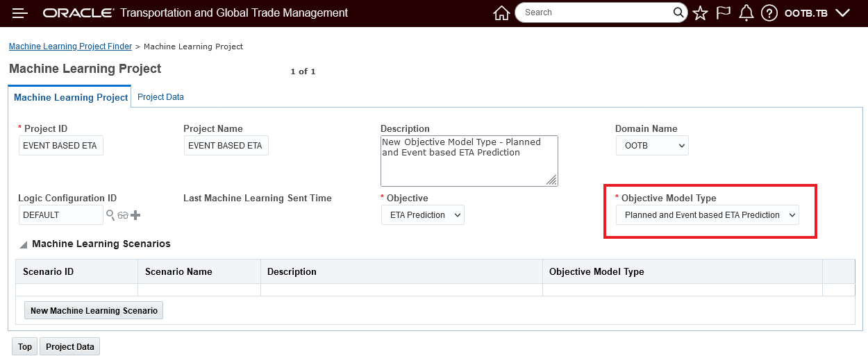Open the Help question mark icon
The height and width of the screenshot is (363, 868).
pos(769,13)
